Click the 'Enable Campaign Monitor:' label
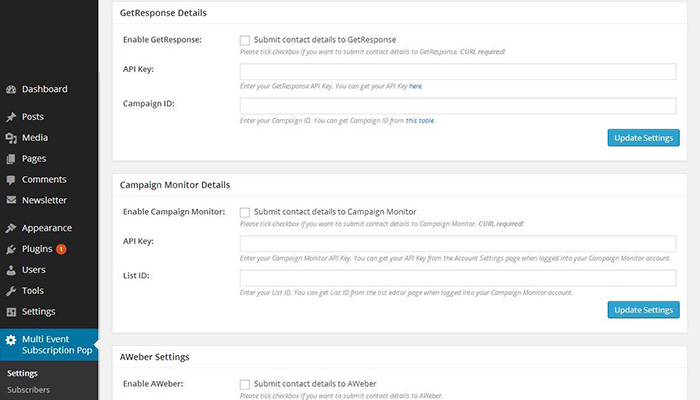 click(x=174, y=212)
